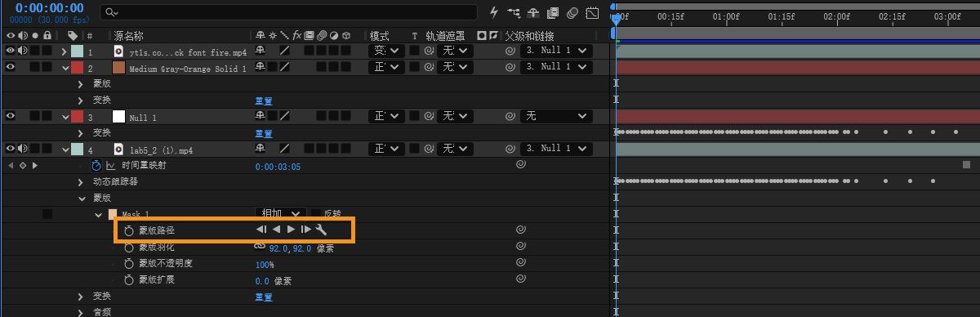This screenshot has width=980, height=317.
Task: Toggle the shy layers hide switch icon
Action: tap(534, 12)
